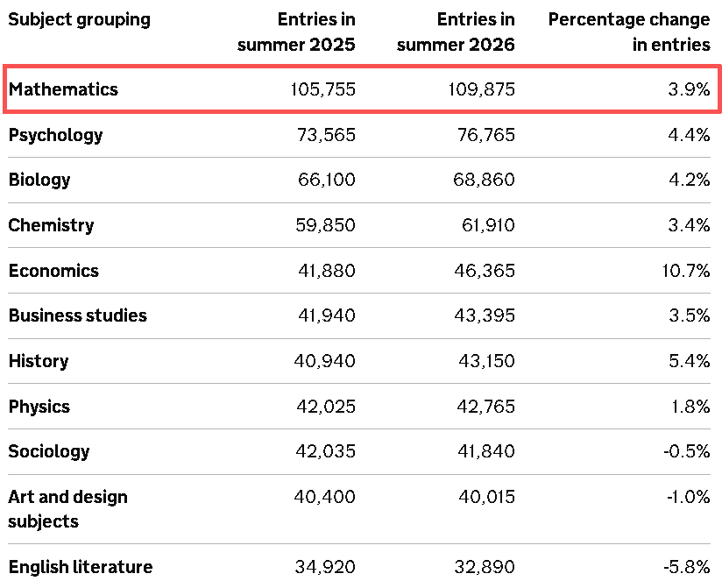
Task: Select the 46,365 Economics 2026 entries value
Action: 485,271
